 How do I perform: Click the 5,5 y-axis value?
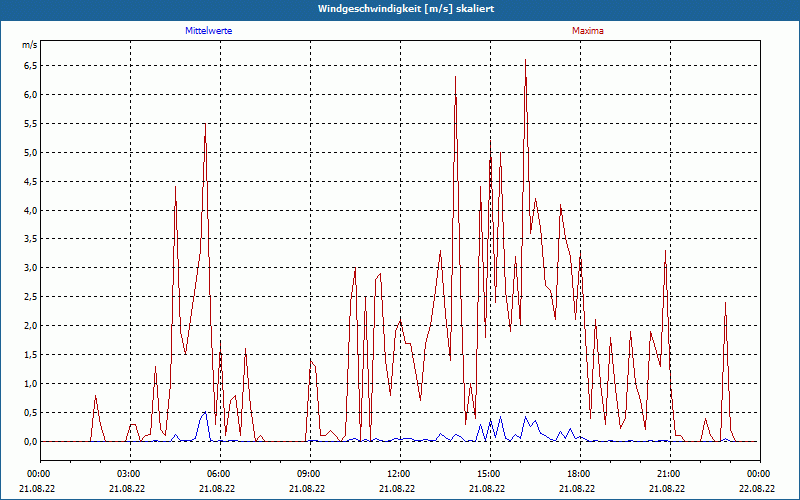[x=30, y=124]
